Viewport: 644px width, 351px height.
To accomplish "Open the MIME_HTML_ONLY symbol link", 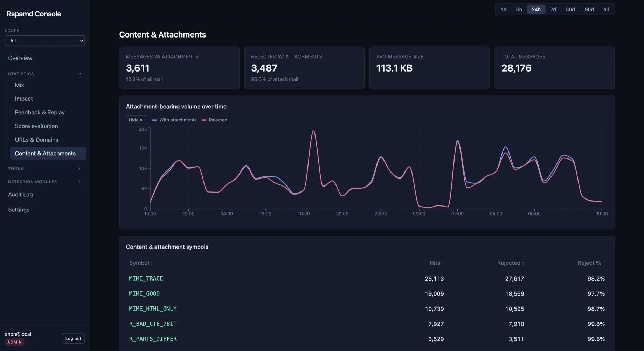I will [x=153, y=309].
